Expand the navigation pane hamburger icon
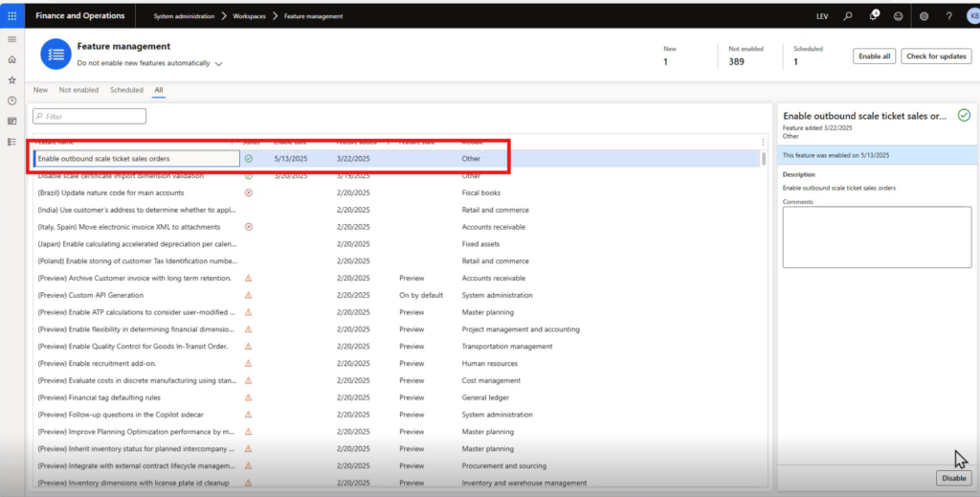This screenshot has width=980, height=497. 11,39
